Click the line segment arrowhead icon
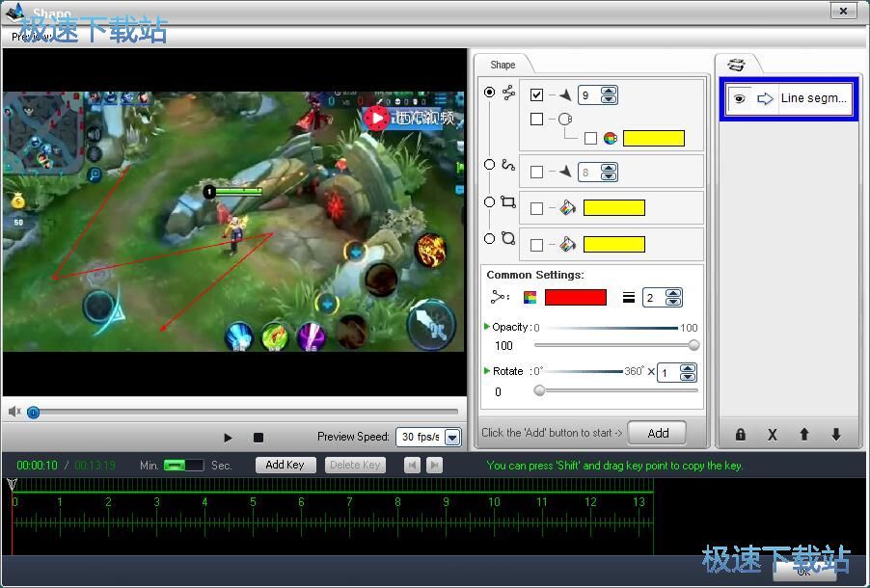870x588 pixels. (x=565, y=94)
